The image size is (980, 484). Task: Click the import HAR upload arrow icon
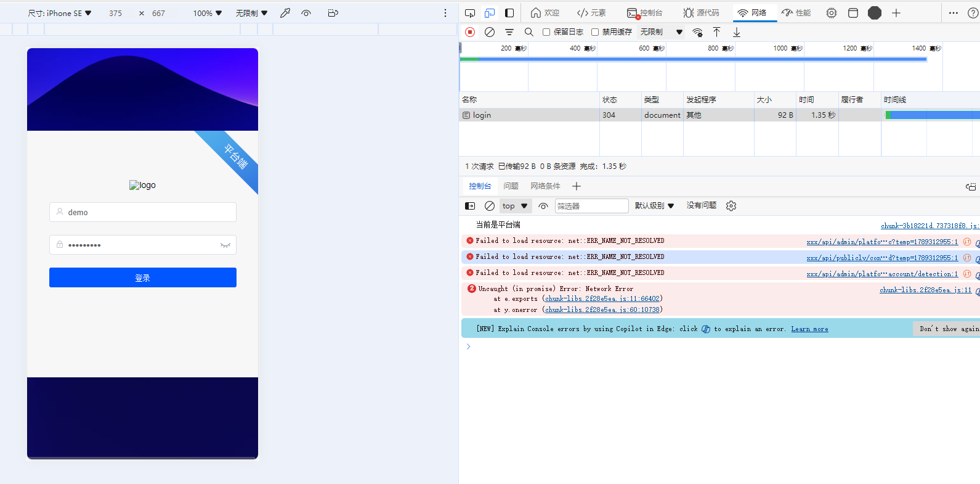(716, 32)
